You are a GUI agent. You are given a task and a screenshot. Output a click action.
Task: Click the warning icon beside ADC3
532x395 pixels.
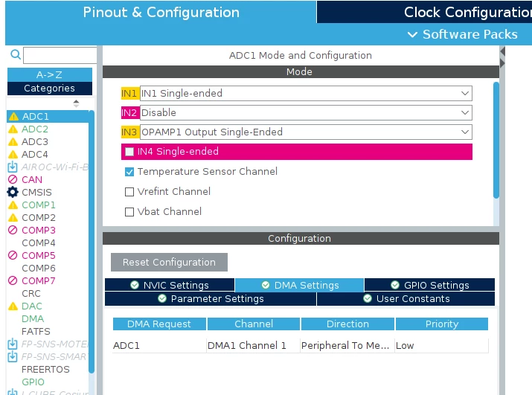pos(13,141)
